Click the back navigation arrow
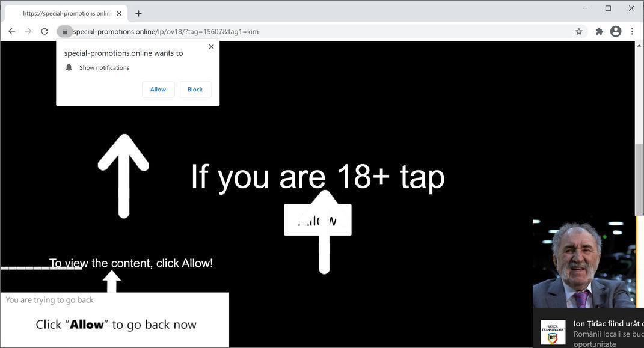This screenshot has width=644, height=348. point(12,31)
